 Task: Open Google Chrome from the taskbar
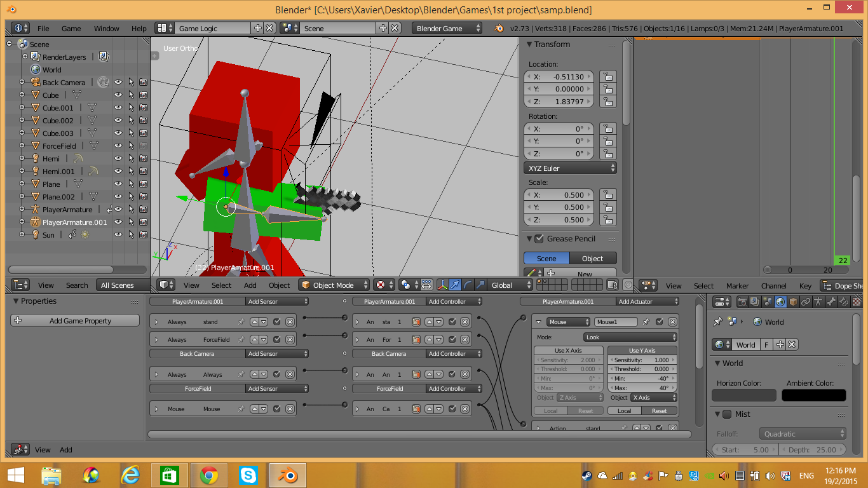tap(209, 475)
